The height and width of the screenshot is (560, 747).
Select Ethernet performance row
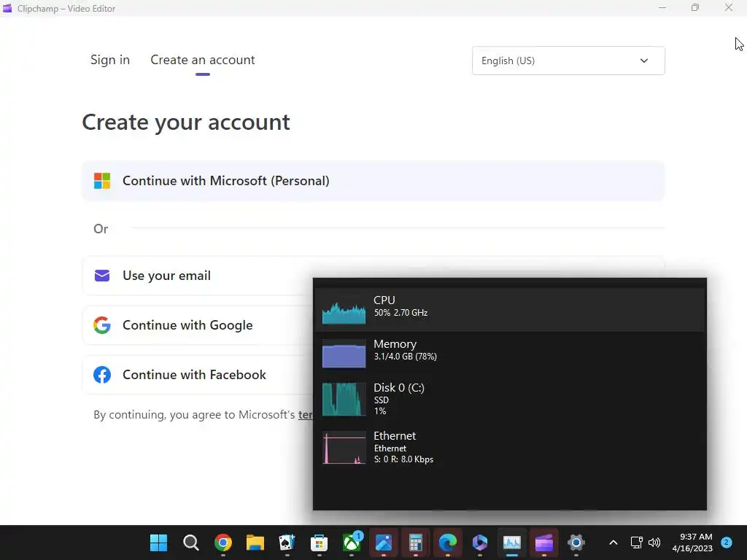(510, 447)
